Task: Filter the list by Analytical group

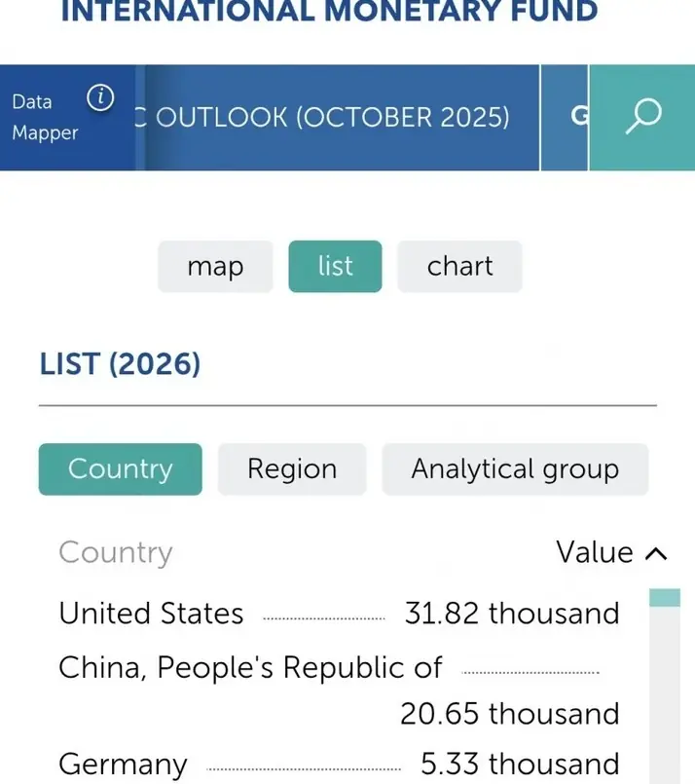Action: [515, 469]
